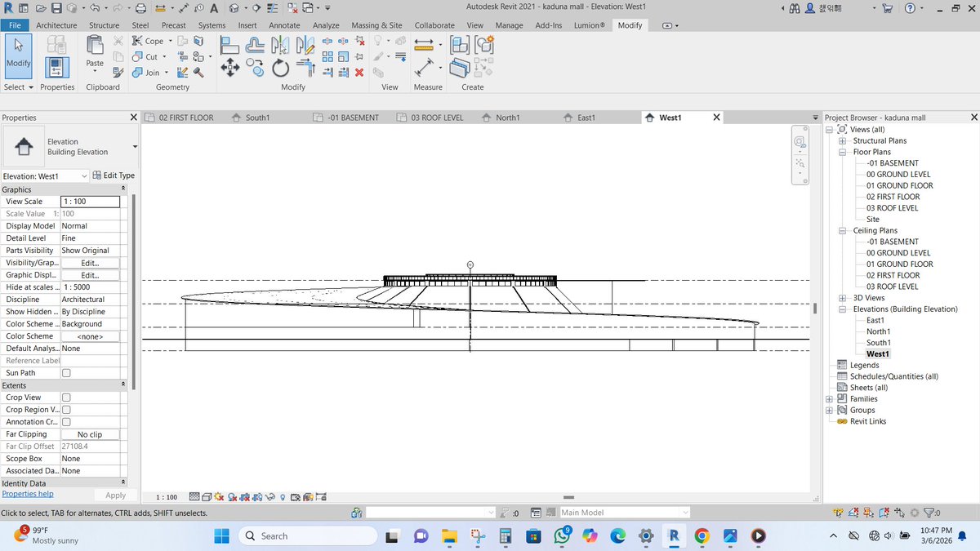The image size is (980, 551).
Task: Click the Undo arrow in quick access toolbar
Action: (x=95, y=8)
